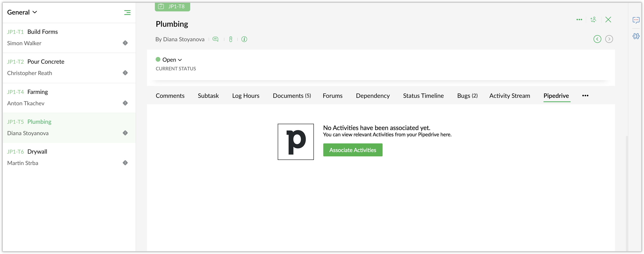This screenshot has width=644, height=254.
Task: Open the JP1-T2 Pour Concrete task
Action: pyautogui.click(x=46, y=62)
